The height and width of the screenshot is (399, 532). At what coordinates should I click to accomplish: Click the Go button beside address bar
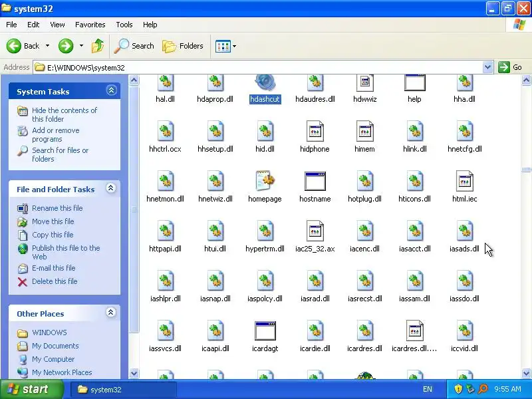pyautogui.click(x=510, y=67)
